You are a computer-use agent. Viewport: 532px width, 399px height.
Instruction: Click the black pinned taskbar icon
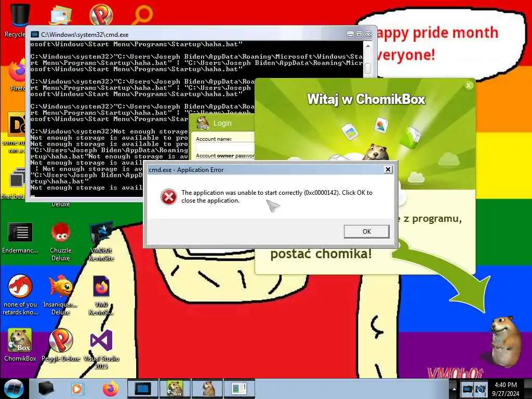[x=46, y=389]
